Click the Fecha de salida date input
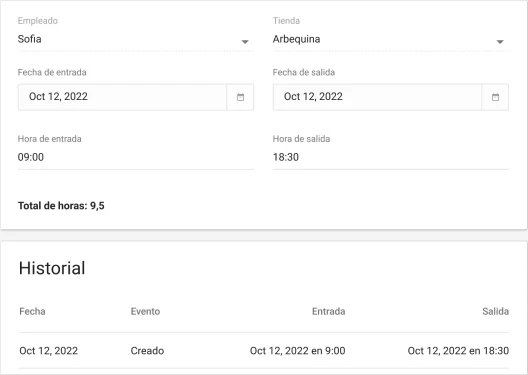Image resolution: width=528 pixels, height=375 pixels. point(377,97)
